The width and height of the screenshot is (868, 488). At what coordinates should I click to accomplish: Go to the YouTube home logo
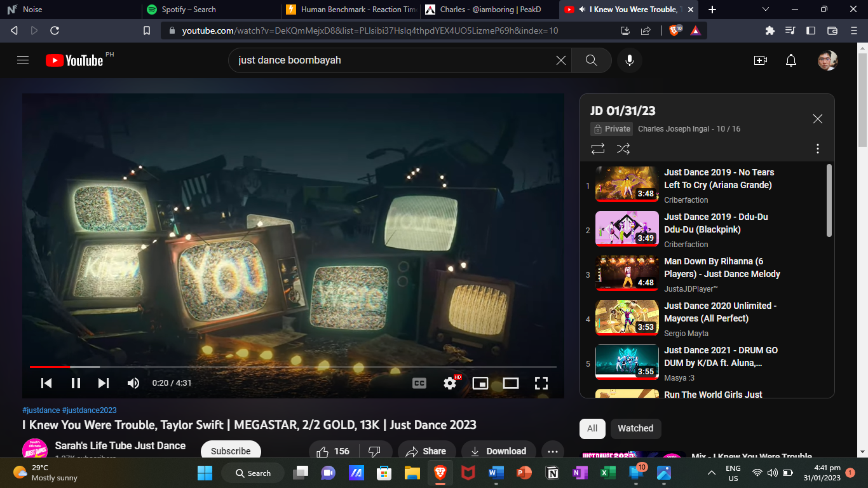click(74, 60)
